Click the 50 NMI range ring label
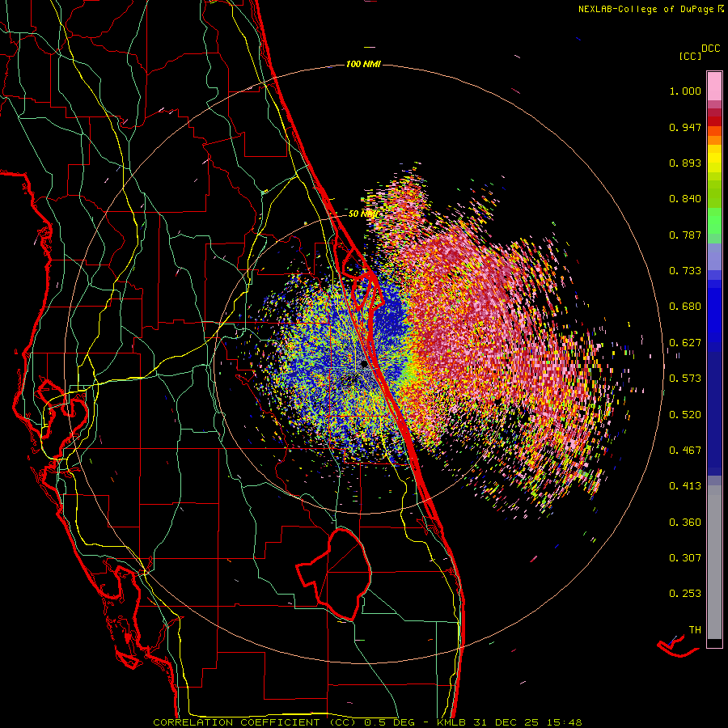Screen dimensions: 728x728 pyautogui.click(x=362, y=214)
